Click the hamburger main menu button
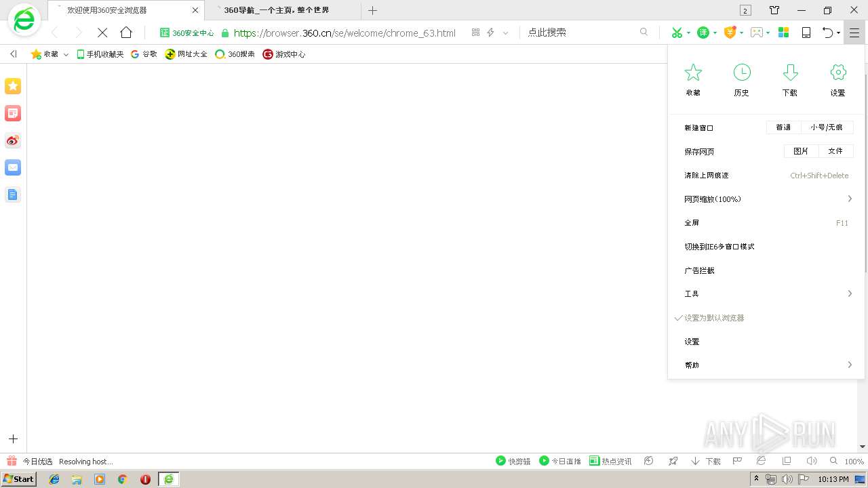The image size is (868, 488). 854,33
